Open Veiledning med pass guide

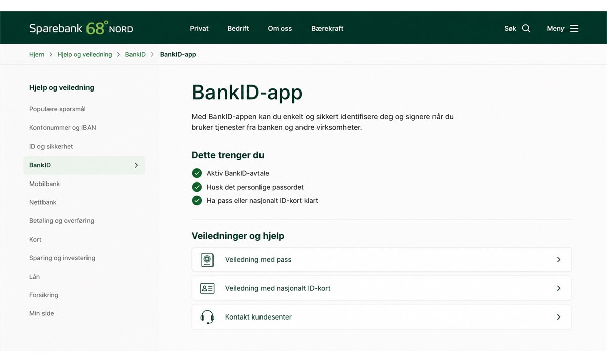(x=381, y=260)
